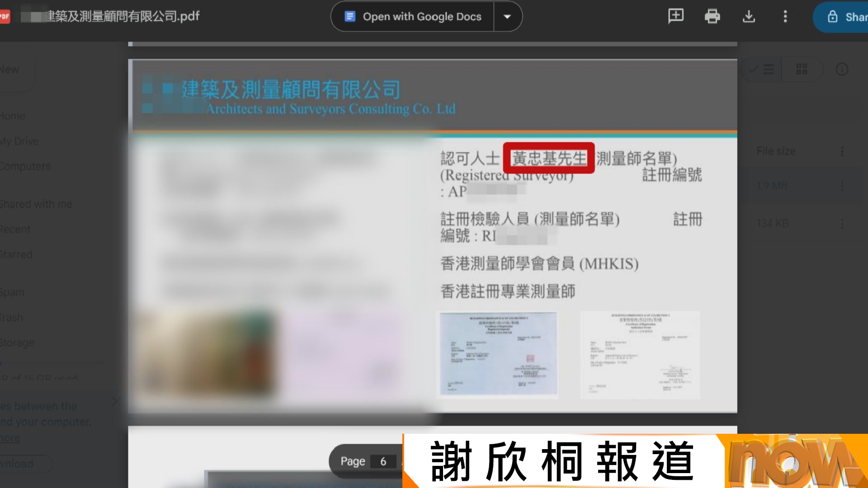Open File size column options menu
The height and width of the screenshot is (488, 868).
(x=842, y=151)
